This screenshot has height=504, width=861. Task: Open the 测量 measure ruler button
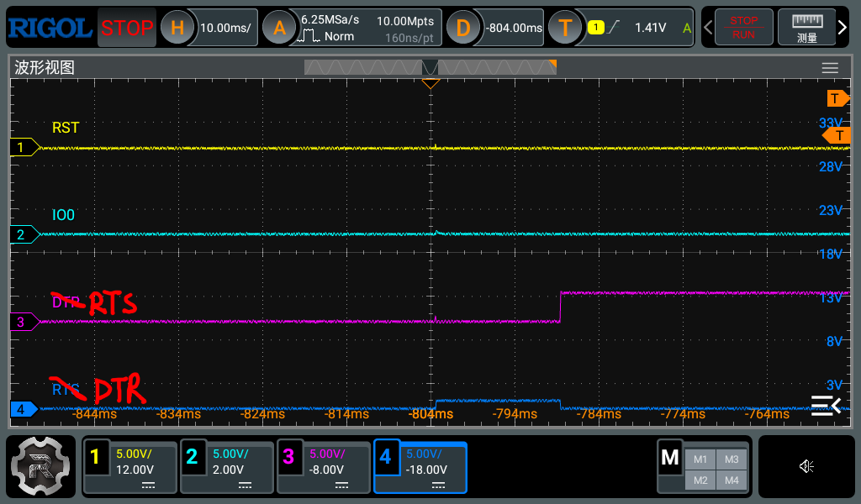click(x=806, y=27)
